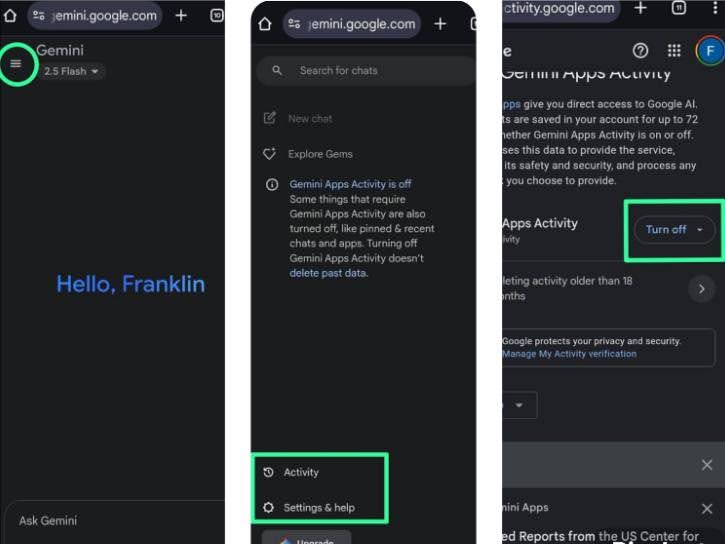The width and height of the screenshot is (725, 544).
Task: Open the small filter dropdown below privacy box
Action: (520, 405)
